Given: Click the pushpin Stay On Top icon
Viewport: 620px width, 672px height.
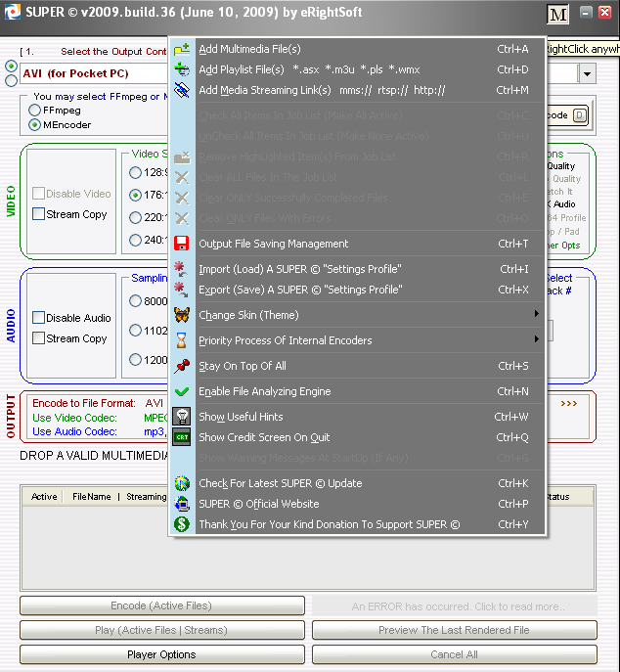Looking at the screenshot, I should coord(182,366).
